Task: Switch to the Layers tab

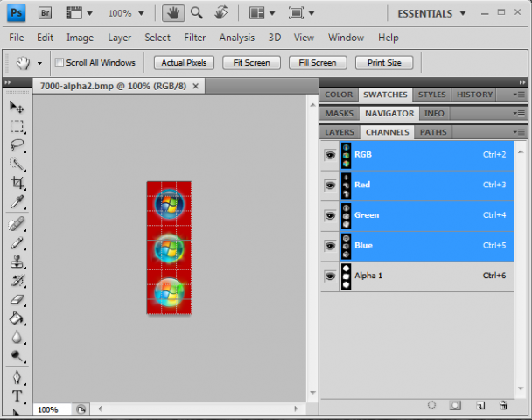Action: click(x=339, y=132)
